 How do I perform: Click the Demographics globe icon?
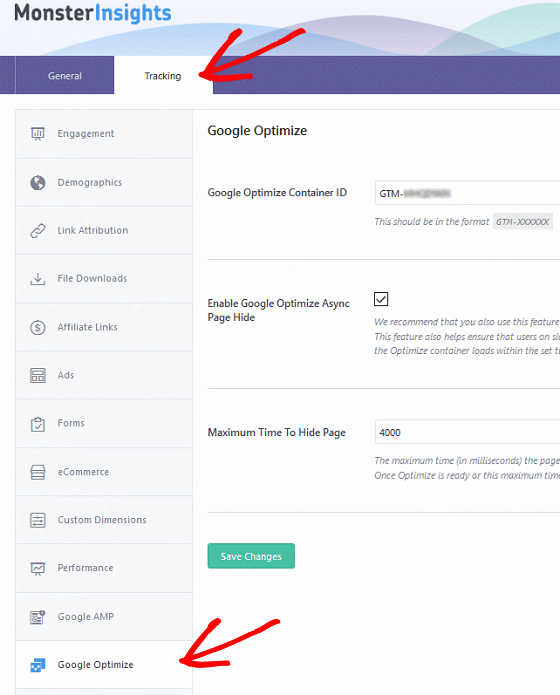tap(38, 183)
